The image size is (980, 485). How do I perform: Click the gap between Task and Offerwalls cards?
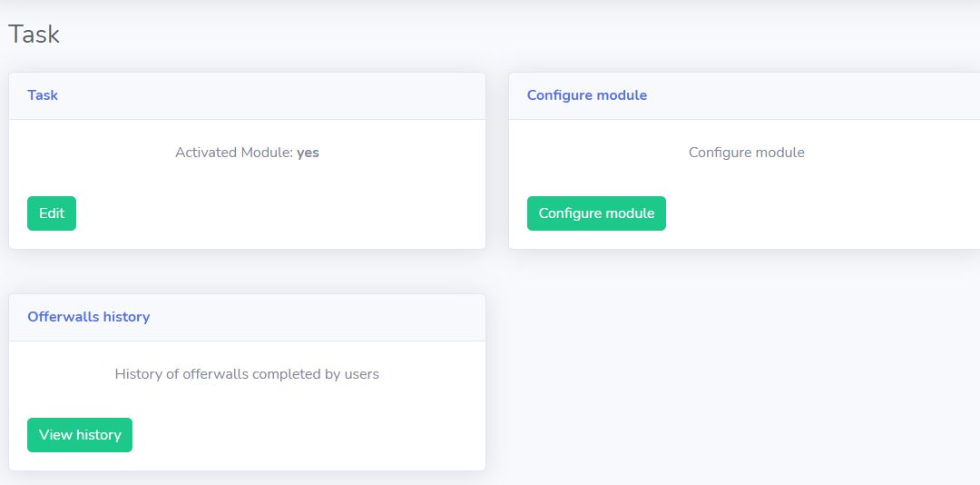click(x=247, y=271)
